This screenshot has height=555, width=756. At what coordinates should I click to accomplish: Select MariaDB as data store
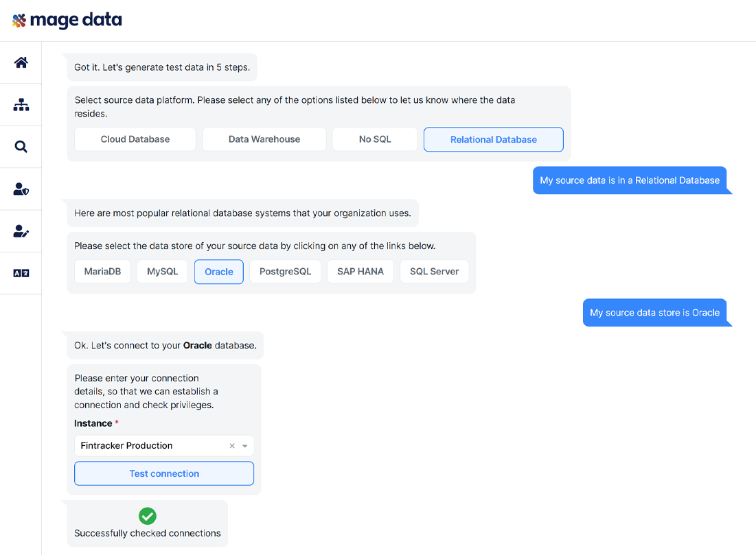[x=102, y=272]
